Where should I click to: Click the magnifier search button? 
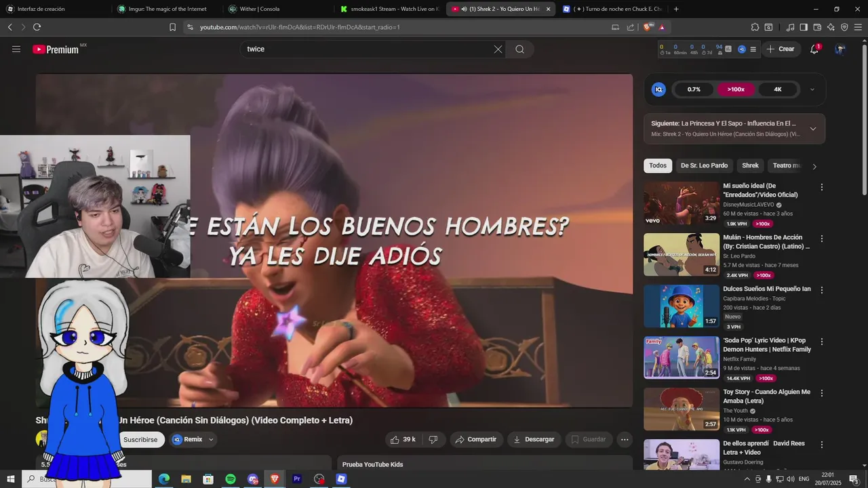click(519, 49)
